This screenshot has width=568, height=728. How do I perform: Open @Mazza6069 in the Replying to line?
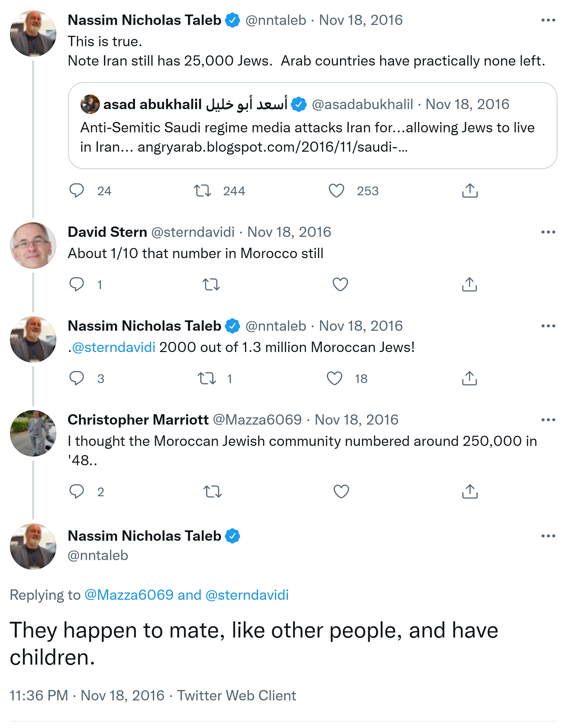(129, 595)
